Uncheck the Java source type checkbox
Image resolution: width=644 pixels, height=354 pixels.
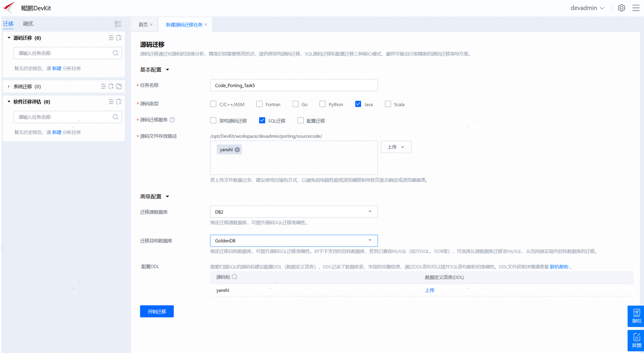[358, 104]
